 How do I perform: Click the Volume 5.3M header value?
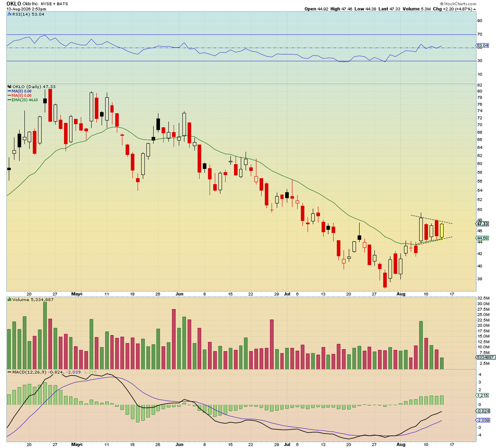click(x=417, y=9)
